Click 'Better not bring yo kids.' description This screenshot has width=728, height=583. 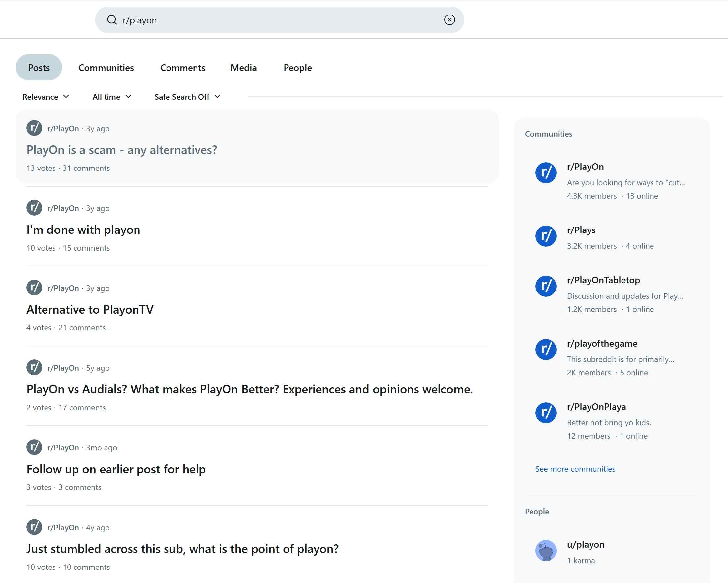609,423
